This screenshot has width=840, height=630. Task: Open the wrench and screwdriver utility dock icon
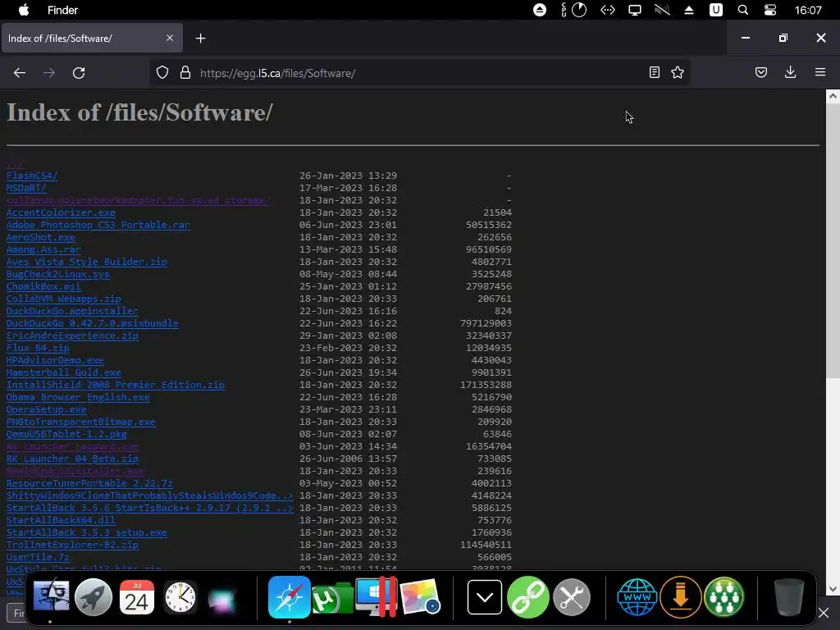[572, 597]
